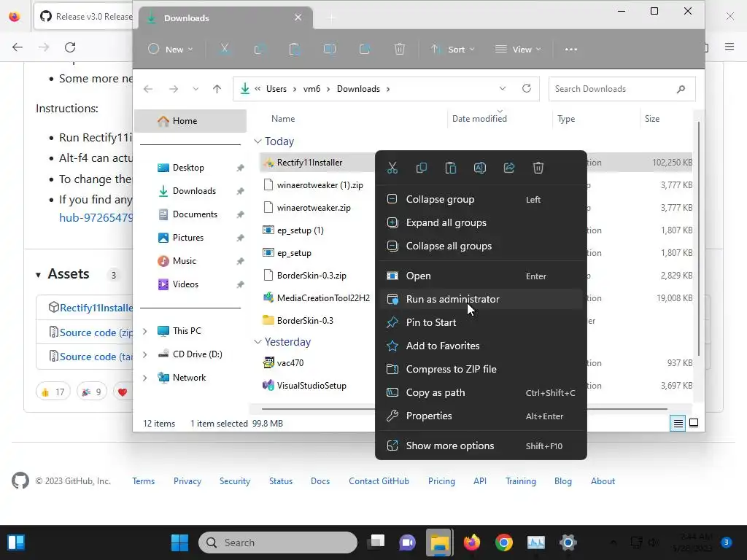Click the Share icon in the Explorer toolbar
The width and height of the screenshot is (747, 560).
365,49
